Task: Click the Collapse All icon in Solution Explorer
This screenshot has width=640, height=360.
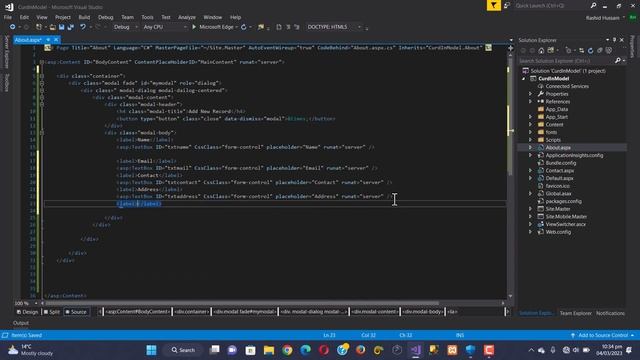Action: (600, 51)
